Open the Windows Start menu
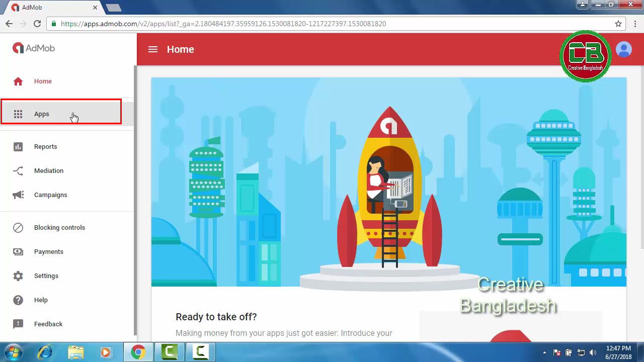 (x=13, y=352)
